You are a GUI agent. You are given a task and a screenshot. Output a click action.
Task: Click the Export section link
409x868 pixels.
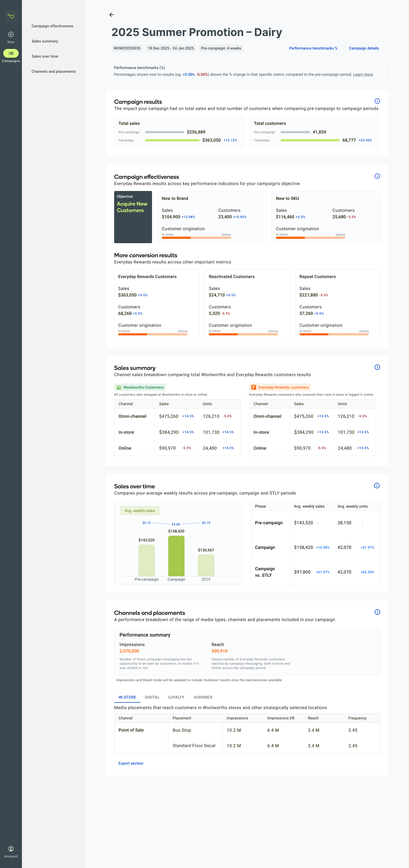[x=131, y=763]
